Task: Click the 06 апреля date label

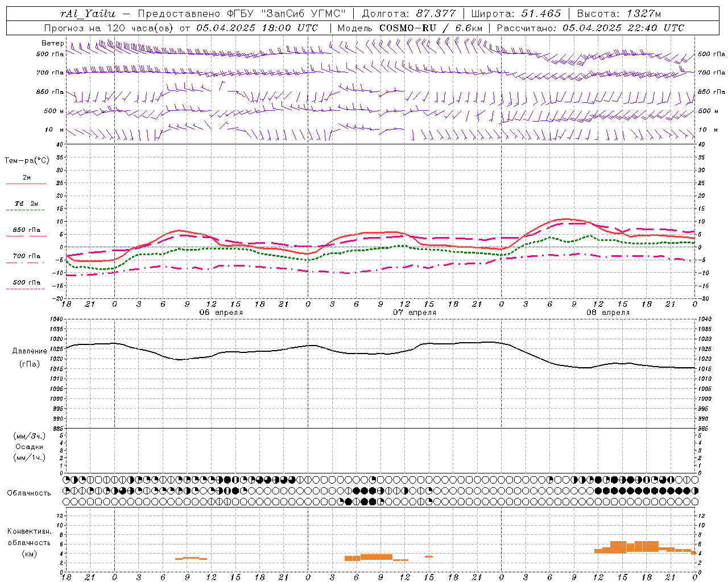Action: [221, 313]
